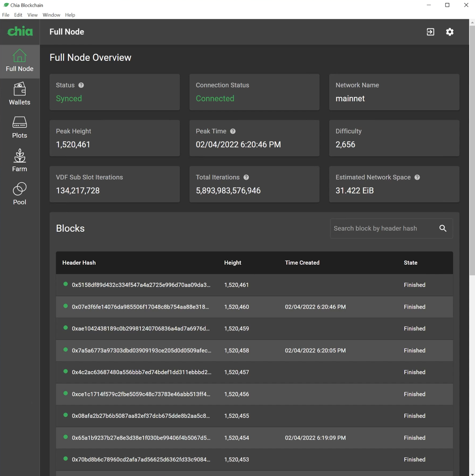Image resolution: width=475 pixels, height=476 pixels.
Task: Click the Height column header
Action: coord(233,263)
